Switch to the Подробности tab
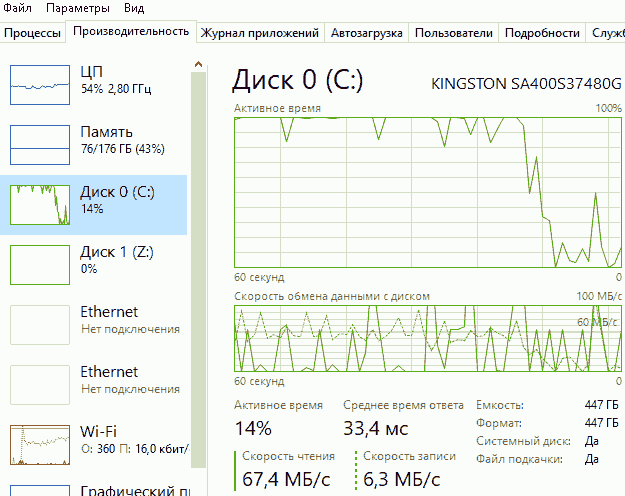The image size is (625, 496). 542,33
